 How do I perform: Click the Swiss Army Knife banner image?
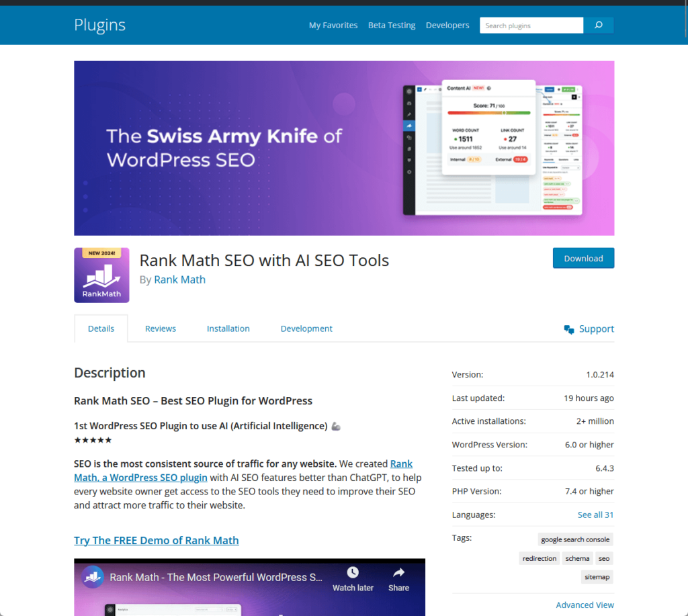coord(344,148)
